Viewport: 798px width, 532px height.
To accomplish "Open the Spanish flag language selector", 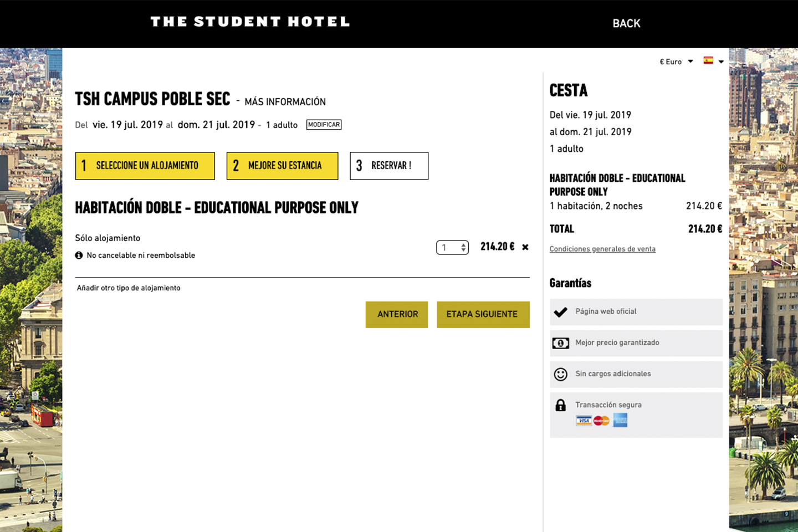I will (x=713, y=61).
